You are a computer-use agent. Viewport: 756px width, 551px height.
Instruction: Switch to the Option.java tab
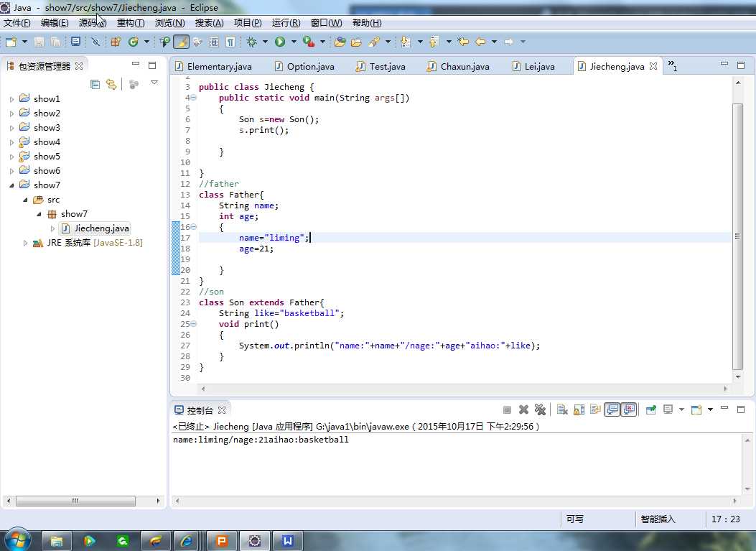[304, 67]
